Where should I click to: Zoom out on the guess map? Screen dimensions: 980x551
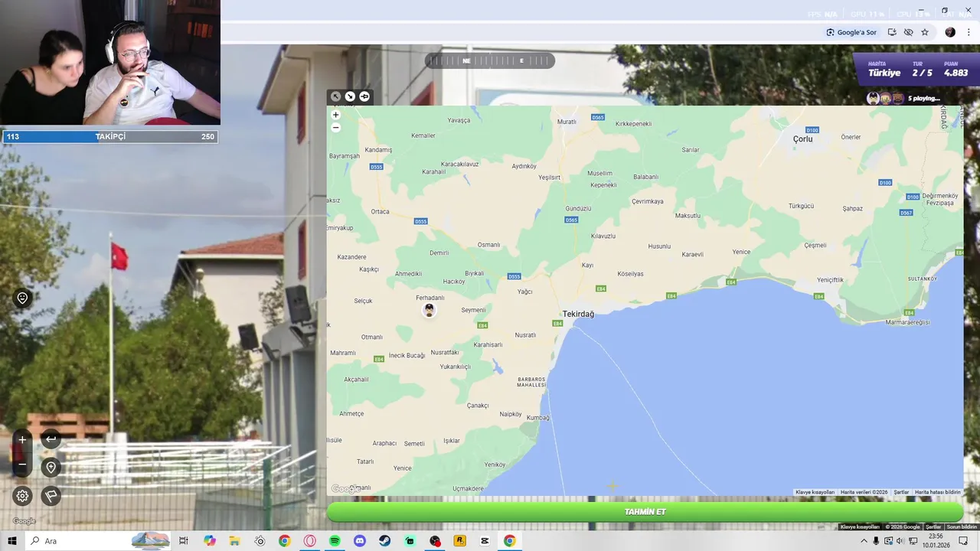[335, 127]
